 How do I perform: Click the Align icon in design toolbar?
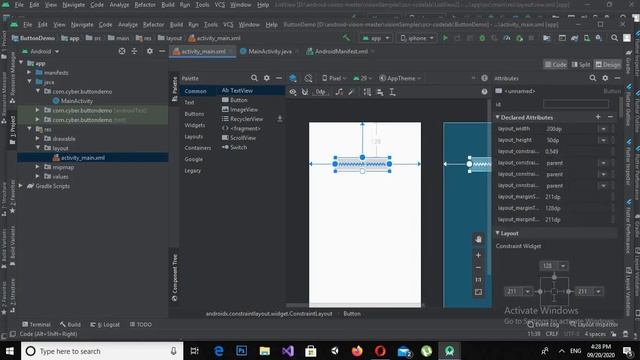coord(380,92)
